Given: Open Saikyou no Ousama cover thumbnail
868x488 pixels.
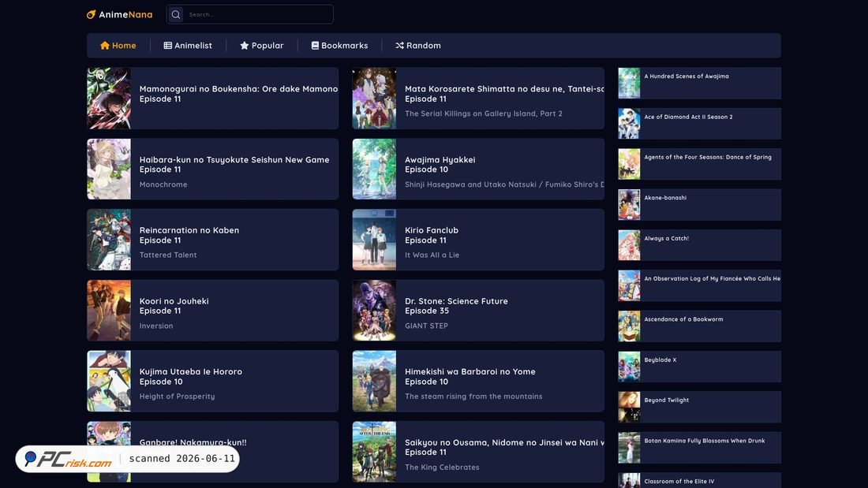Looking at the screenshot, I should pos(374,452).
